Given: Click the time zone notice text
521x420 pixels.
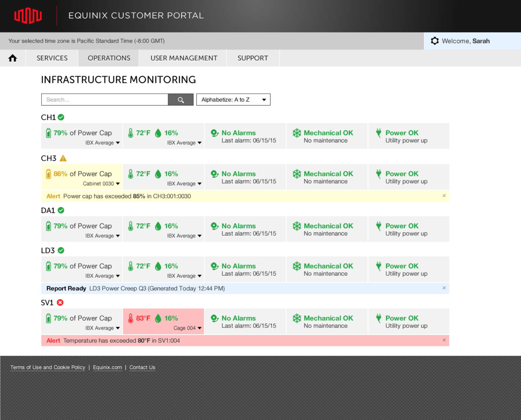Looking at the screenshot, I should pyautogui.click(x=87, y=41).
